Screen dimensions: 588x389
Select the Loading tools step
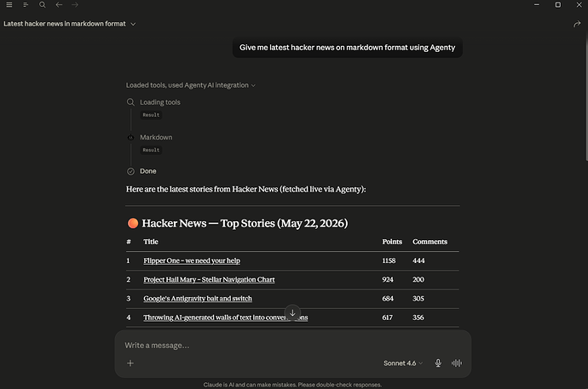point(159,102)
